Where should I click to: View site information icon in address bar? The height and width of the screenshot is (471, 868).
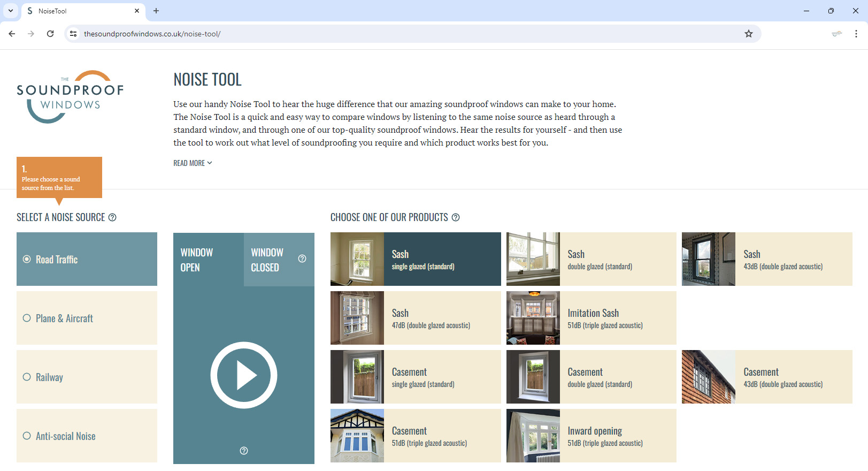click(x=74, y=34)
